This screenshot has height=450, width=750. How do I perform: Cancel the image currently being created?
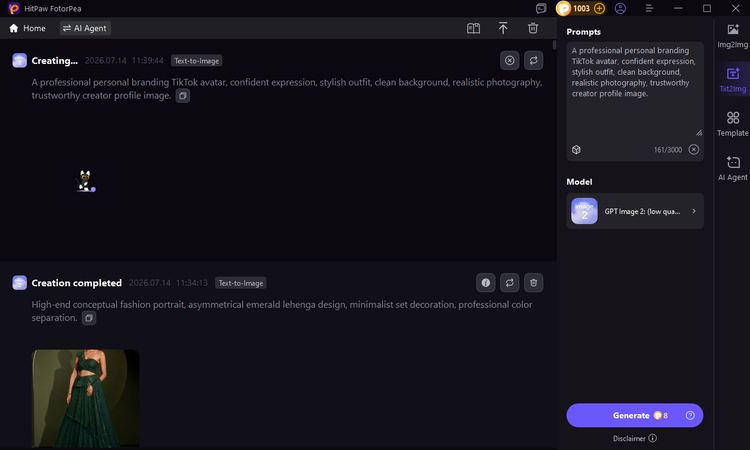(x=509, y=61)
